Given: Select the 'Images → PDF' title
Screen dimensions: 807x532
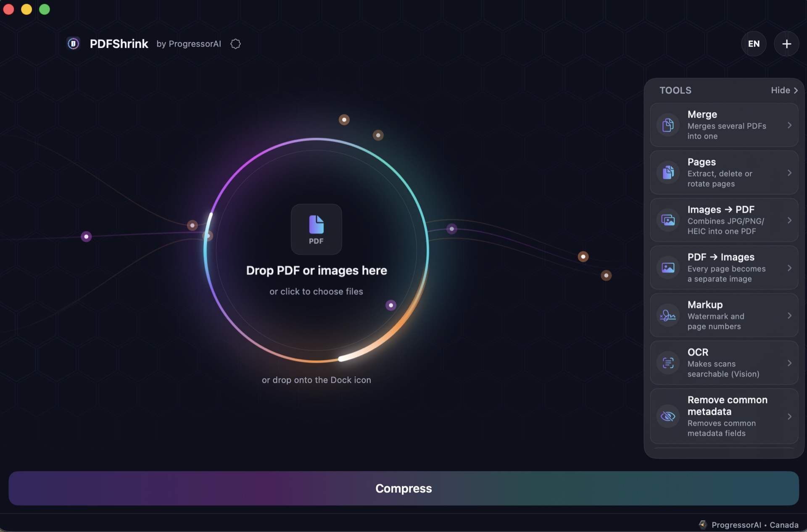Looking at the screenshot, I should (721, 209).
